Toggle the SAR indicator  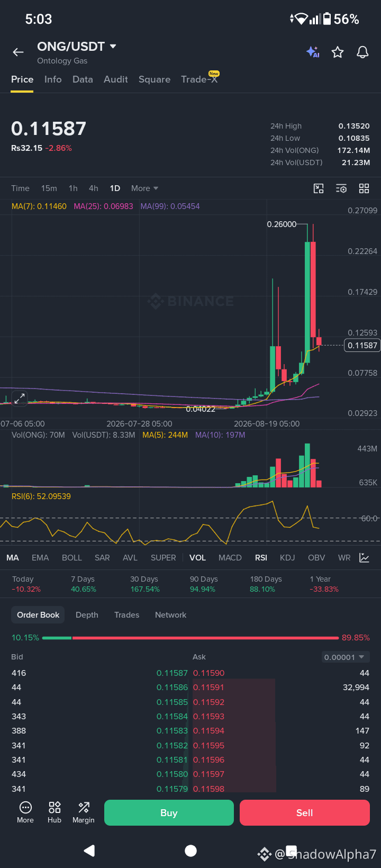(x=102, y=558)
